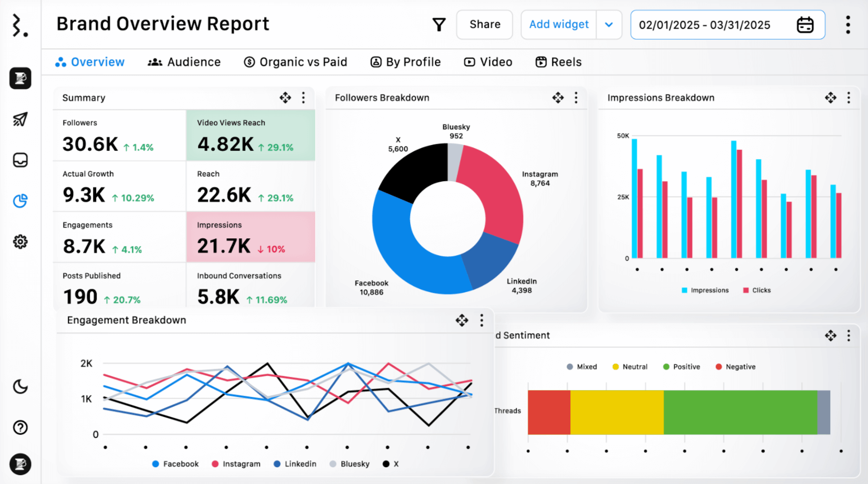The image size is (868, 484).
Task: Click the Add widget button
Action: (x=559, y=25)
